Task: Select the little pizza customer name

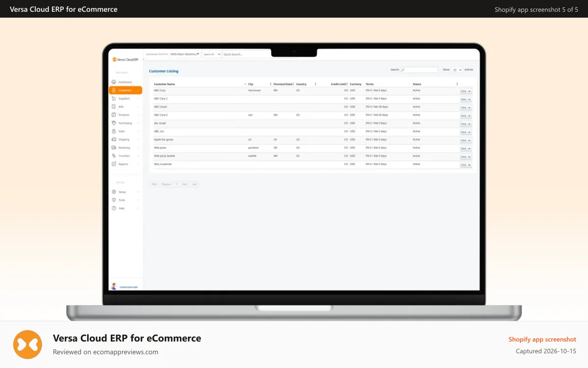Action: coord(160,148)
